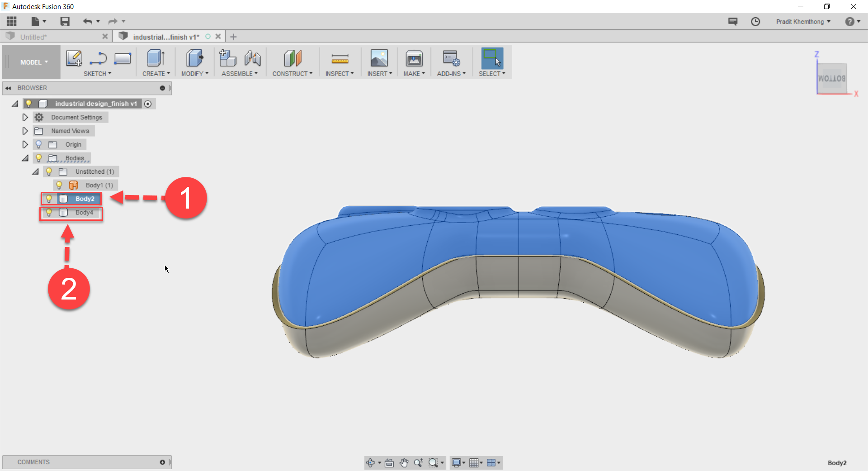Click the Save button
This screenshot has height=471, width=868.
coord(65,21)
